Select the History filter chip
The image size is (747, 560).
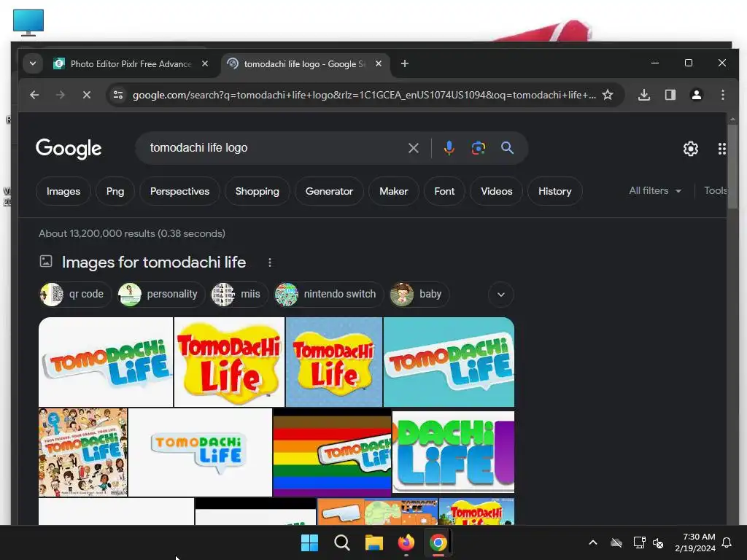(554, 191)
